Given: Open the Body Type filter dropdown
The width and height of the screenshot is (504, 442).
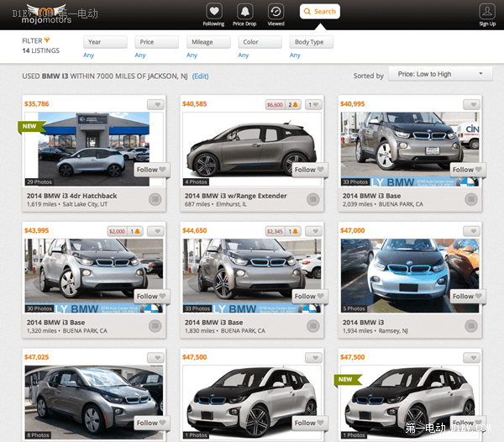Looking at the screenshot, I should tap(312, 42).
